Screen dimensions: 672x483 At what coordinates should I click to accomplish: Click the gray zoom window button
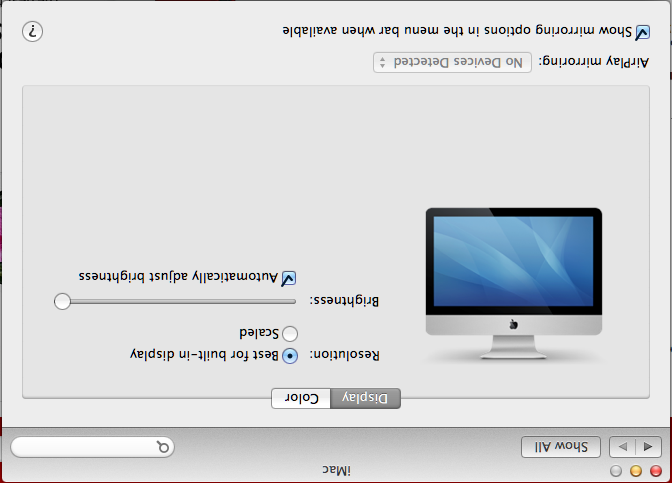(x=616, y=471)
